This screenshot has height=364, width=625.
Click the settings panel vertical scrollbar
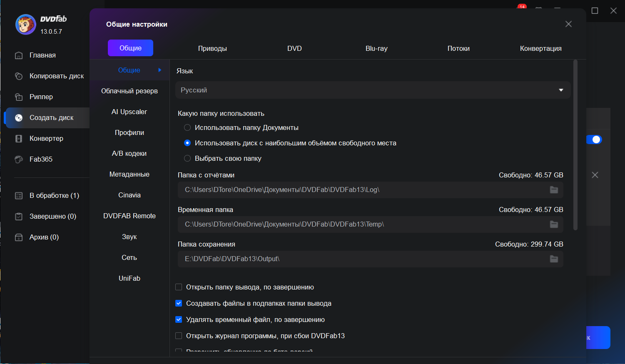pos(575,145)
